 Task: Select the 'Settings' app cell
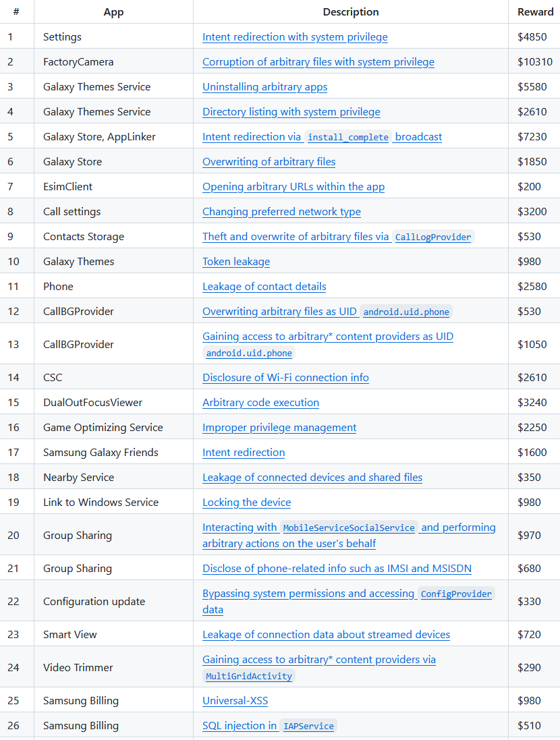(x=114, y=37)
